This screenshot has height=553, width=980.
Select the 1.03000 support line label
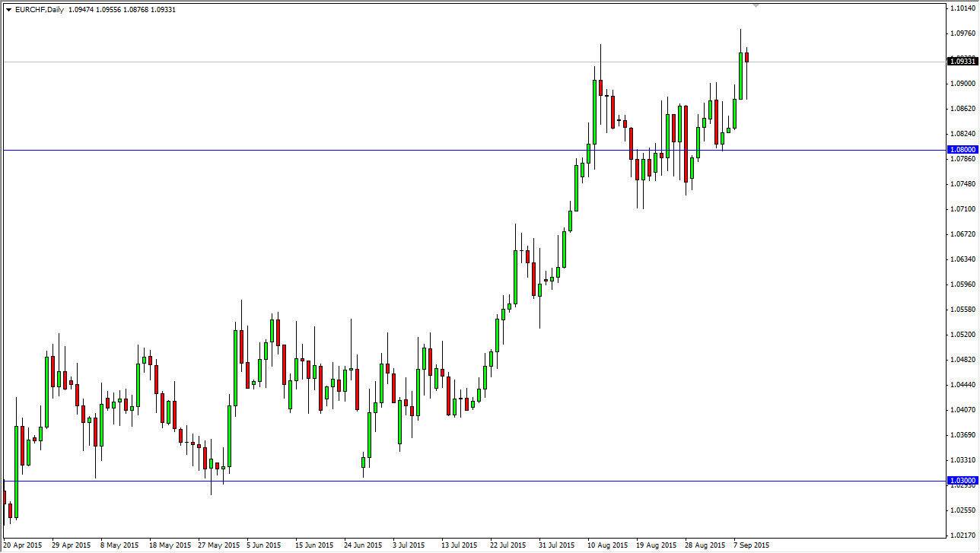961,480
